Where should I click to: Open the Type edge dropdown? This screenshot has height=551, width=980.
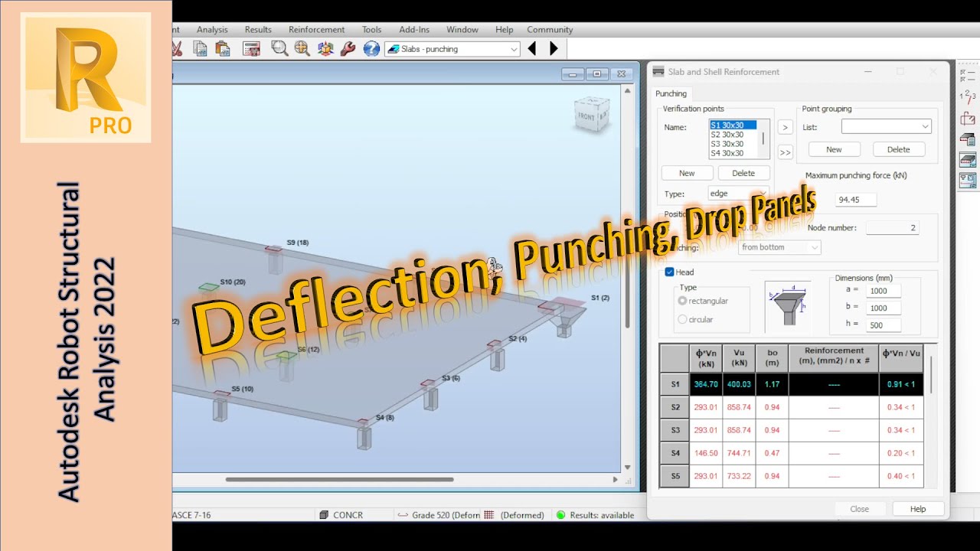pos(737,194)
